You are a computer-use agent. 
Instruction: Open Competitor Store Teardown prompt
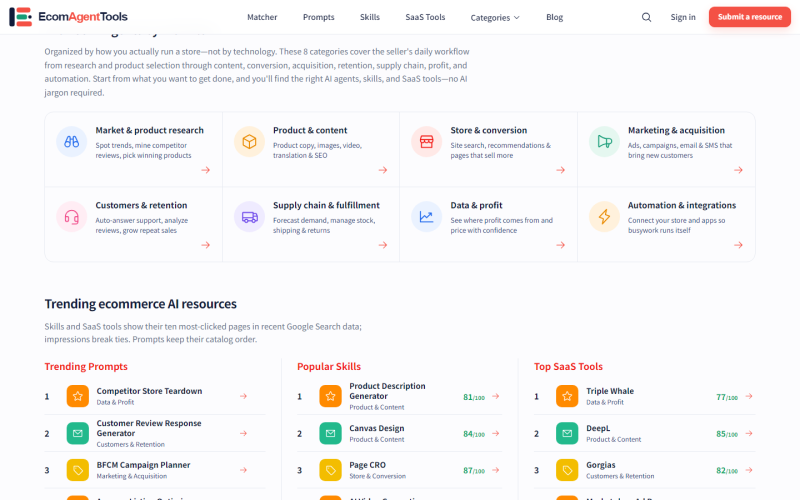tap(149, 391)
